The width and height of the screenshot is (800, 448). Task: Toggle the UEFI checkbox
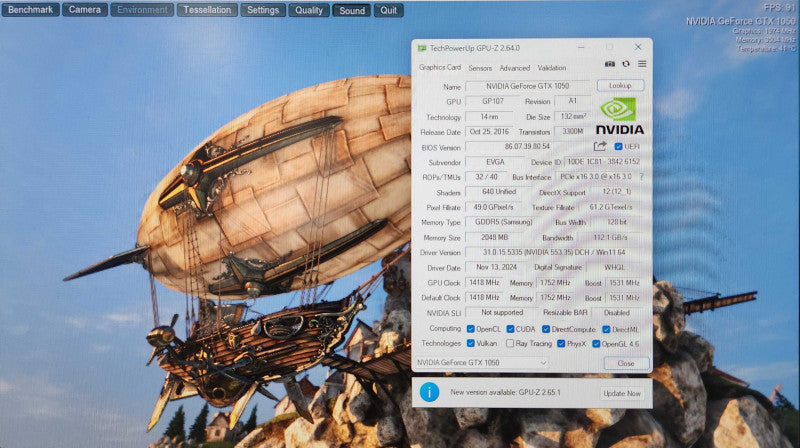pos(618,146)
